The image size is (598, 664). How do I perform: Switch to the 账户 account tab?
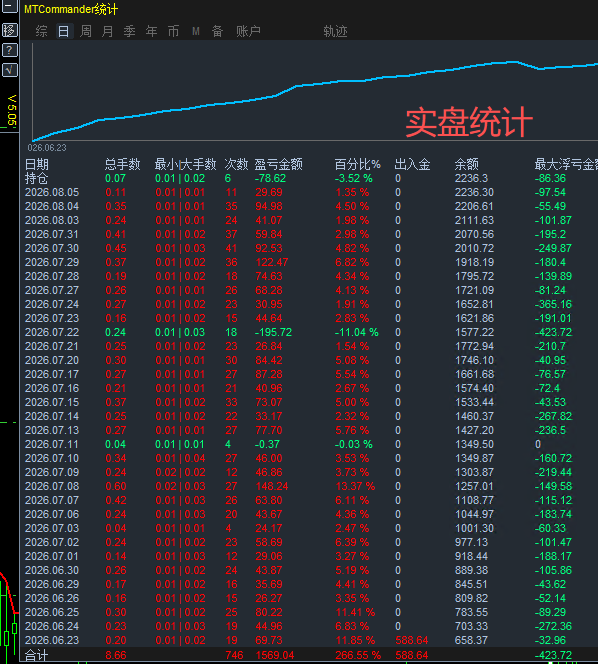coord(248,31)
